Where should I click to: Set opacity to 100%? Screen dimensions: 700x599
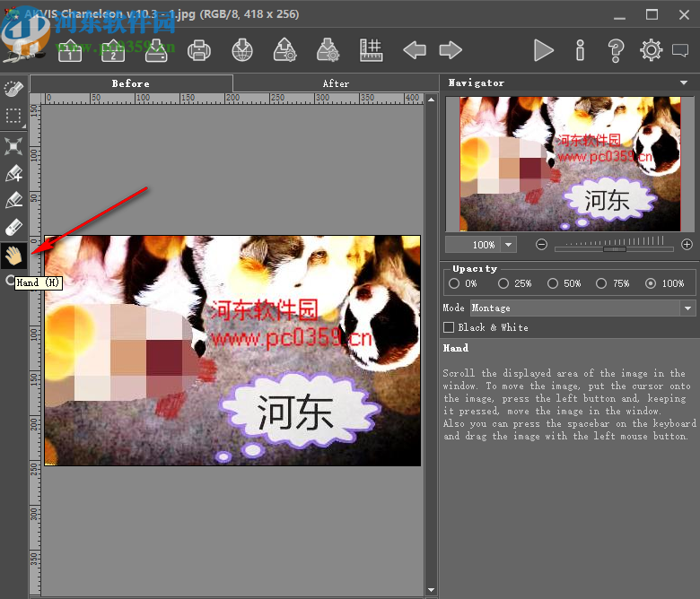pos(651,283)
